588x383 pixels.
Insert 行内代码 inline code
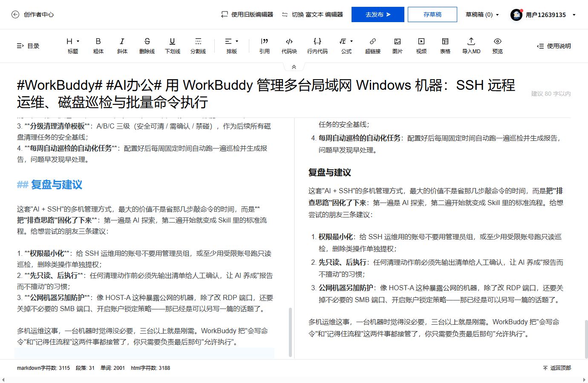pos(317,46)
